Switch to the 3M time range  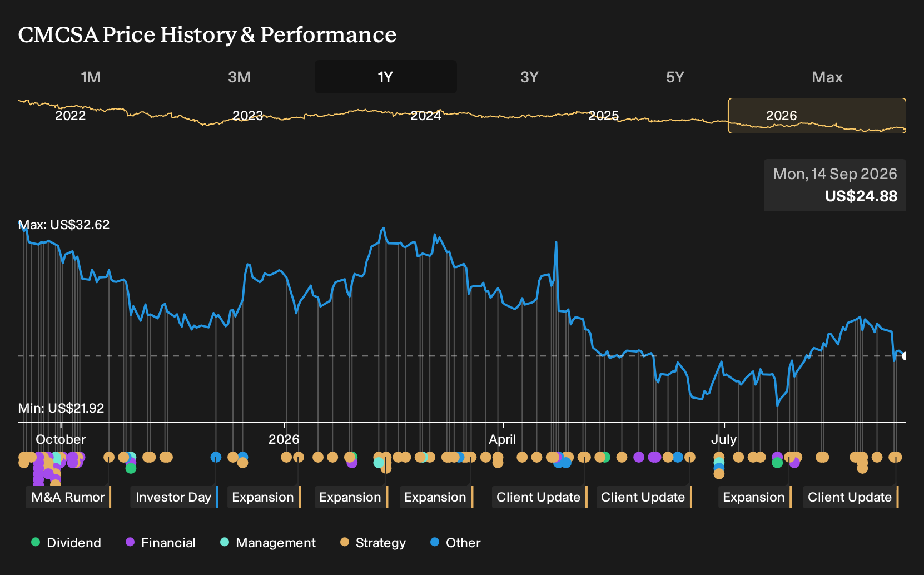[x=239, y=77]
